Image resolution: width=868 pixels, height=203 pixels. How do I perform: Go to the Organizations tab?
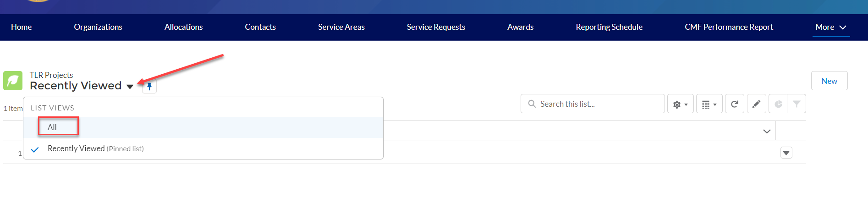click(98, 27)
